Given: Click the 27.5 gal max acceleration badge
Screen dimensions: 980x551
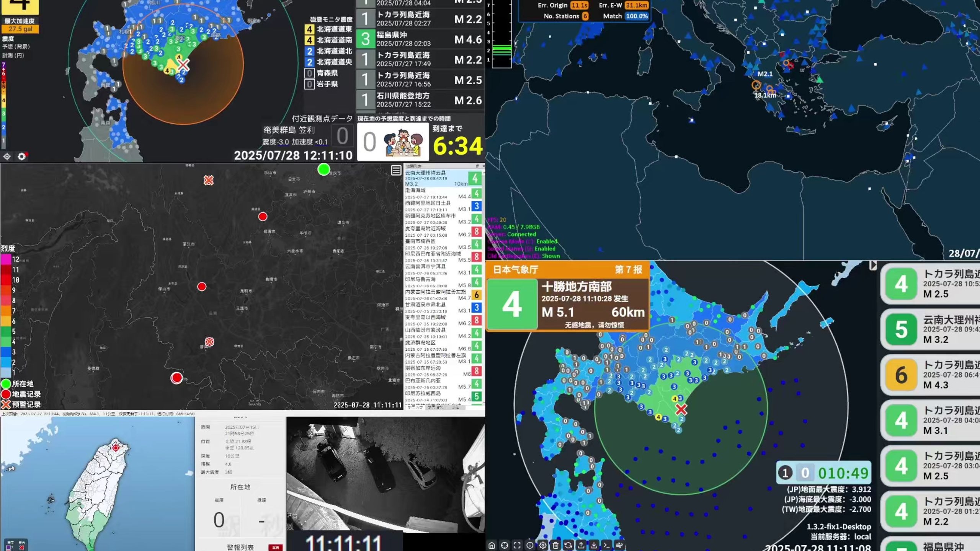Looking at the screenshot, I should click(x=20, y=29).
